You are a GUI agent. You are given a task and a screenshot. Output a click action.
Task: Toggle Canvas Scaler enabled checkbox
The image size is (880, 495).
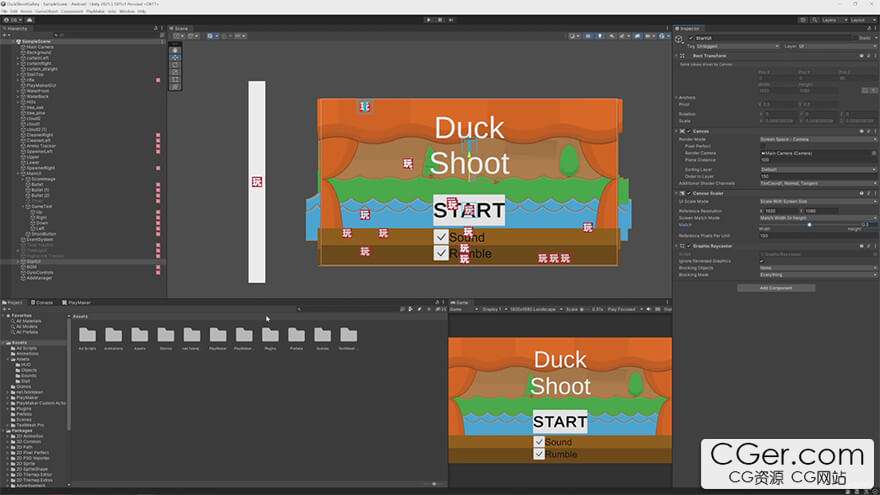[689, 193]
